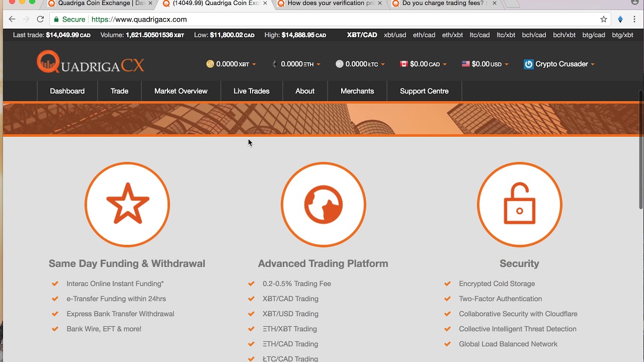The width and height of the screenshot is (644, 362).
Task: Click the 'Bank Wire, EFT & more!' item
Action: pos(104,329)
